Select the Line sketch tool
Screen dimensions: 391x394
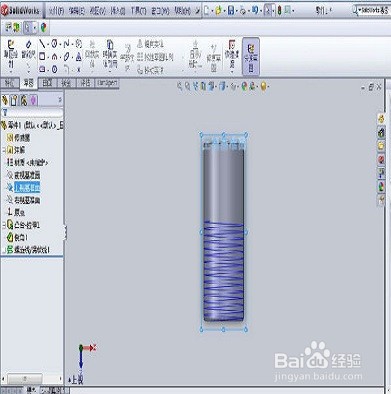click(42, 44)
